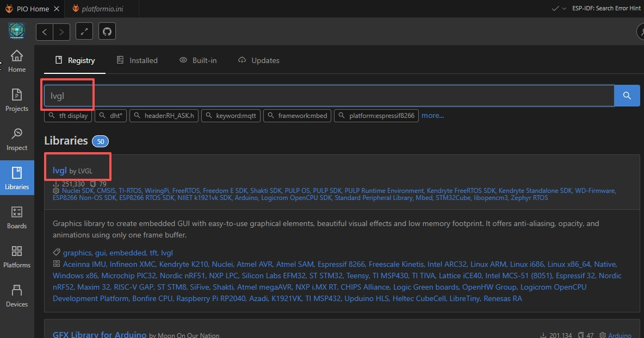Click the 'Raspberry Pi RP2040' platform link
Image resolution: width=644 pixels, height=338 pixels.
[x=210, y=299]
